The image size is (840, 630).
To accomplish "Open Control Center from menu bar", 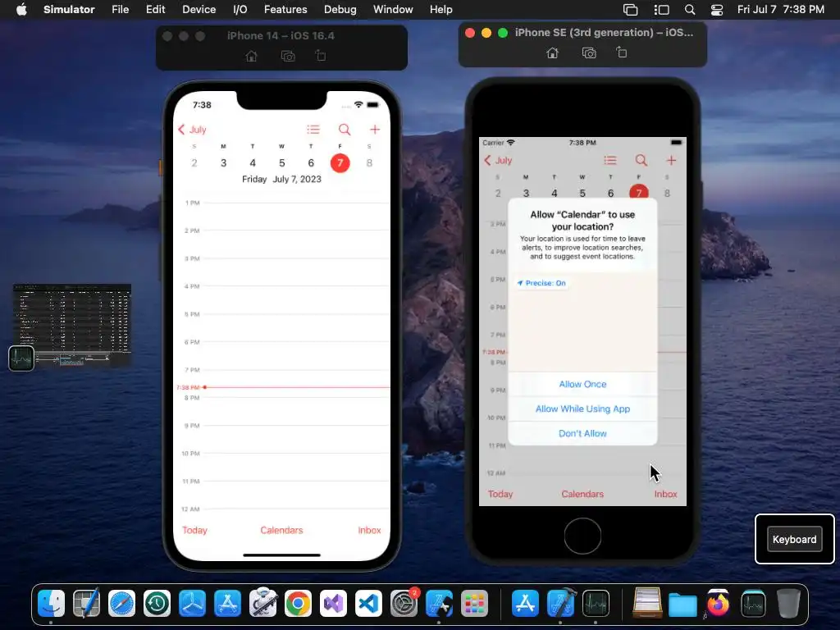I will (x=717, y=10).
